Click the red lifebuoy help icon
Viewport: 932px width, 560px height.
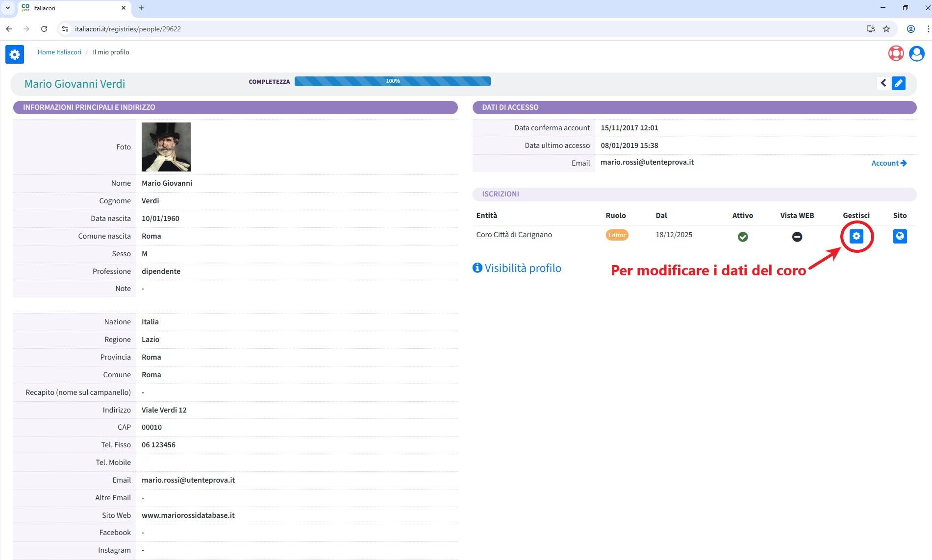(x=896, y=53)
